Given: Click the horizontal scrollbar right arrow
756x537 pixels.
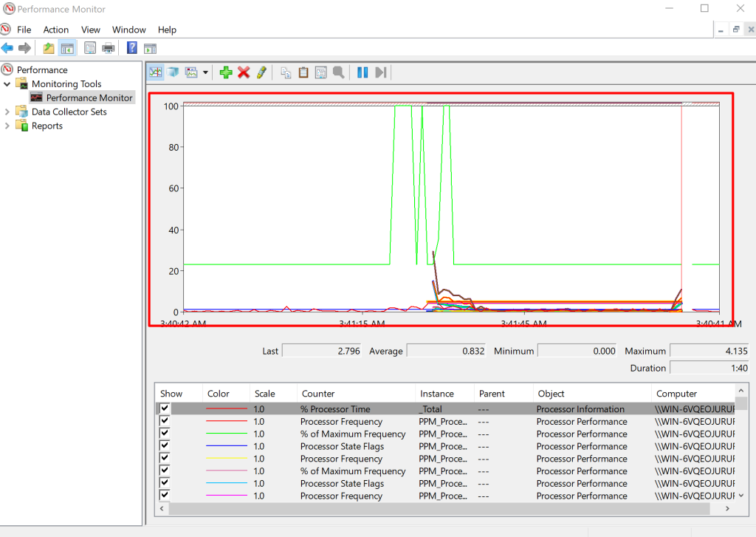Looking at the screenshot, I should click(x=727, y=508).
